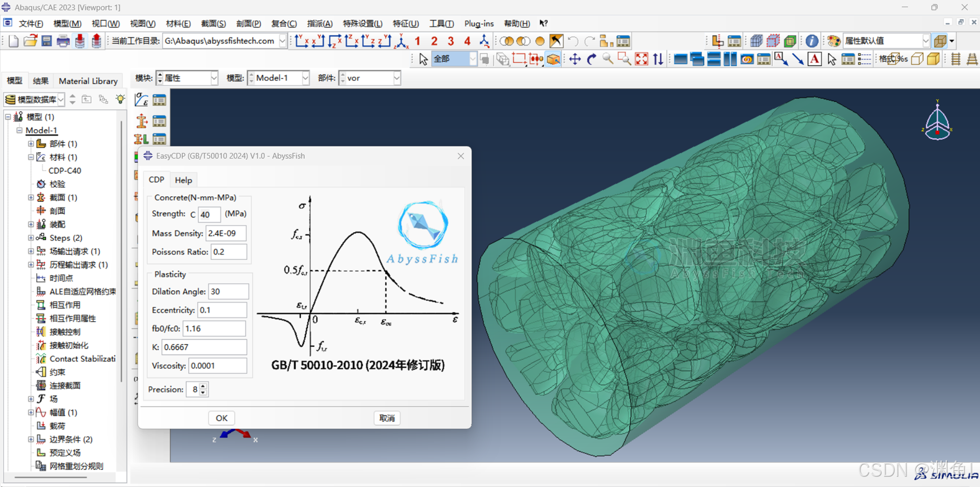
Task: Open a model database file
Action: click(30, 41)
